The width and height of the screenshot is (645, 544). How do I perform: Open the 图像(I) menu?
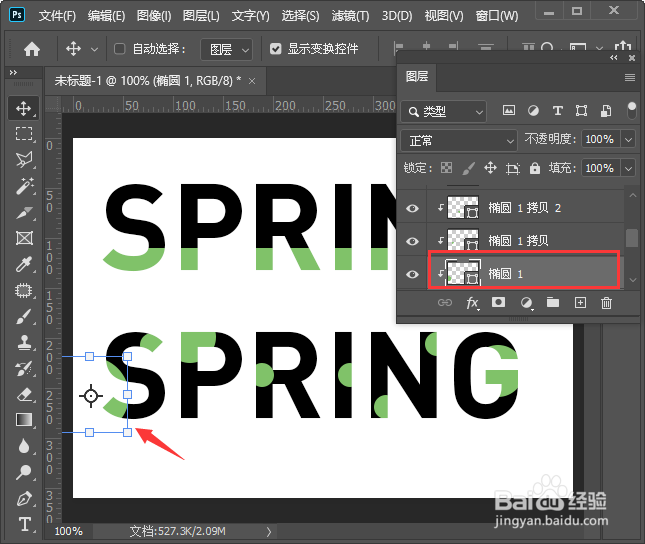tap(154, 16)
